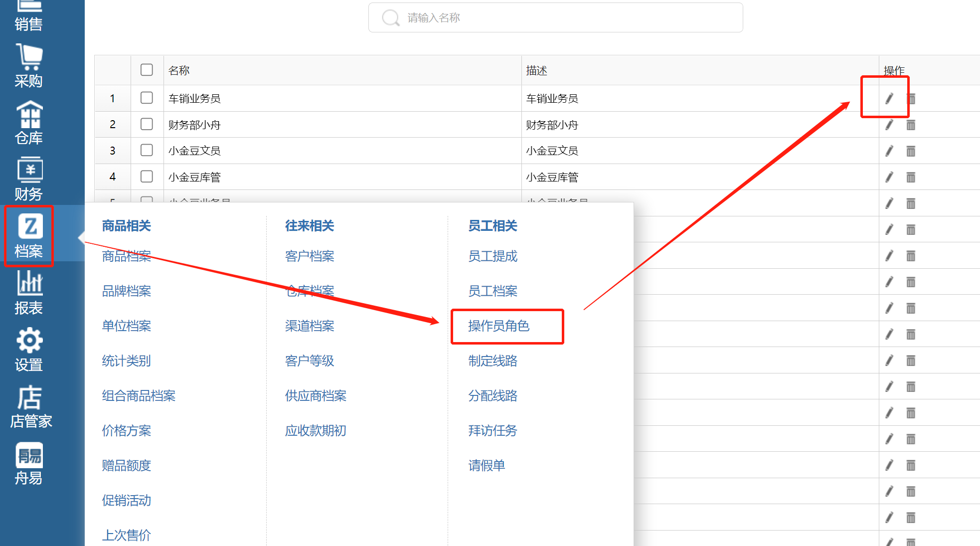The width and height of the screenshot is (980, 546).
Task: Open the 财务 finance module
Action: point(28,180)
